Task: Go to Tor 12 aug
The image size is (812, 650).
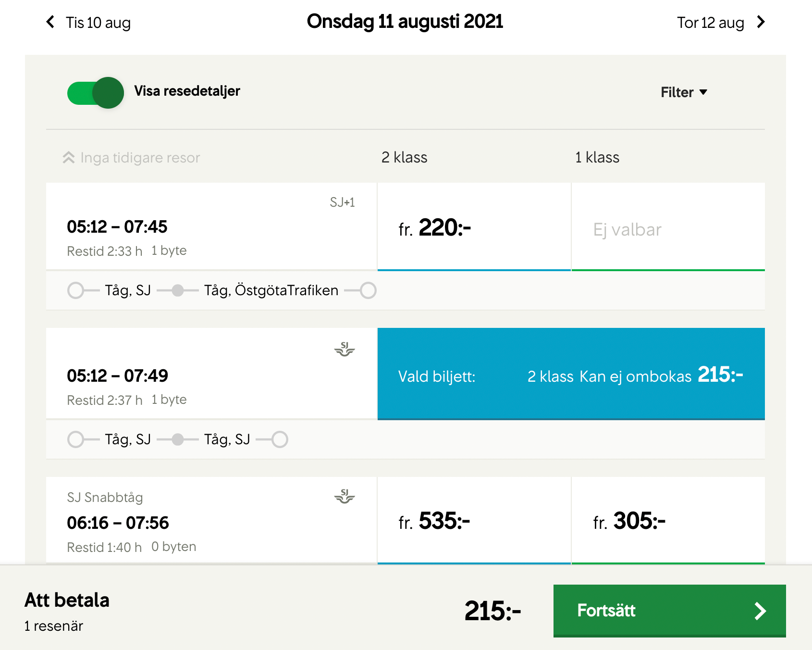Action: pyautogui.click(x=710, y=23)
